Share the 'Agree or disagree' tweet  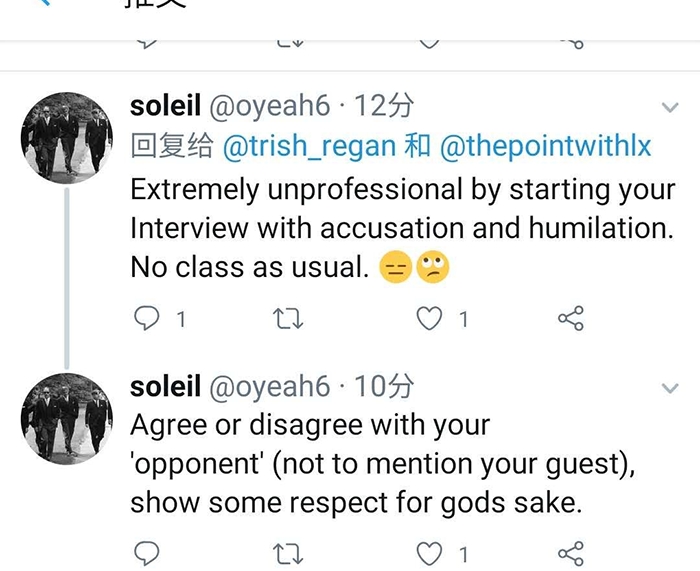coord(570,553)
